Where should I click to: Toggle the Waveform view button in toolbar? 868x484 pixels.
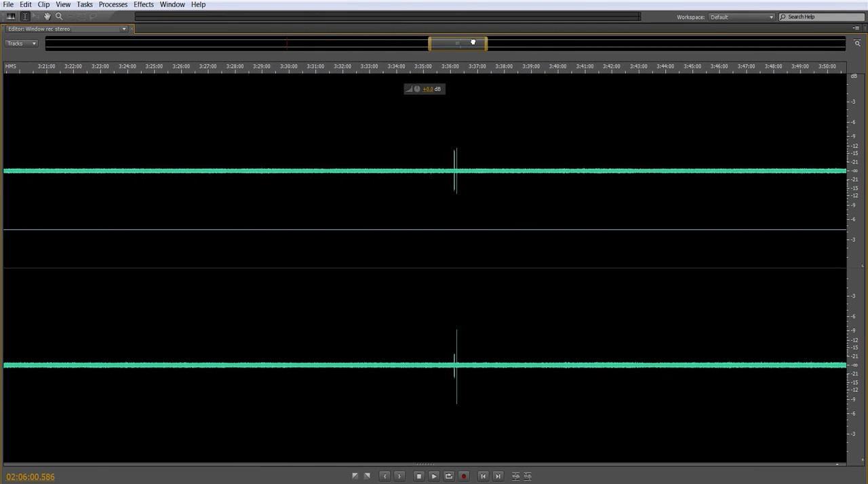click(11, 16)
